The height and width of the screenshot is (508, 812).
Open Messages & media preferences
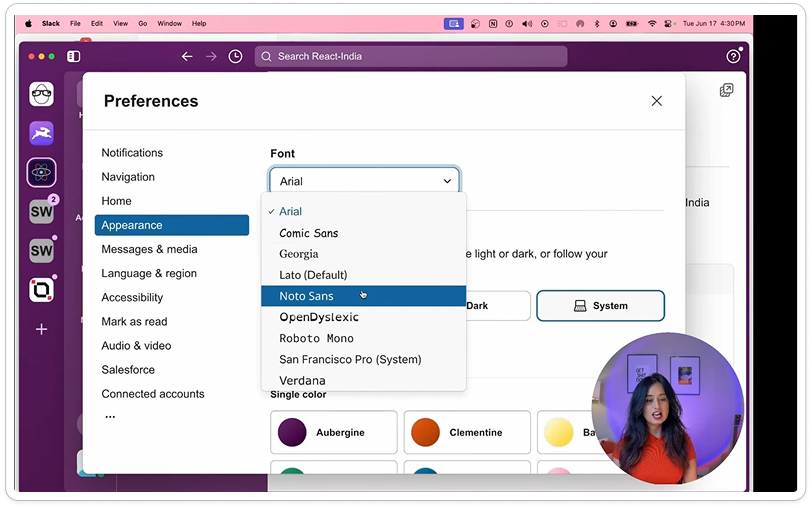171,249
